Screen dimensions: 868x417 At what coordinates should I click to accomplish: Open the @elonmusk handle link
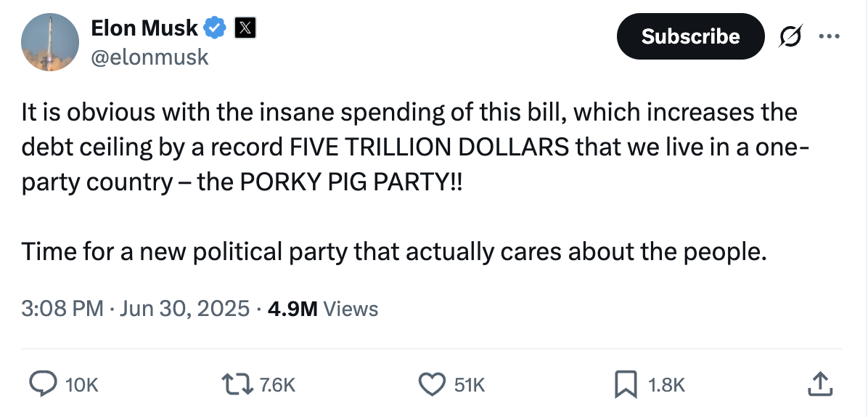(x=149, y=57)
